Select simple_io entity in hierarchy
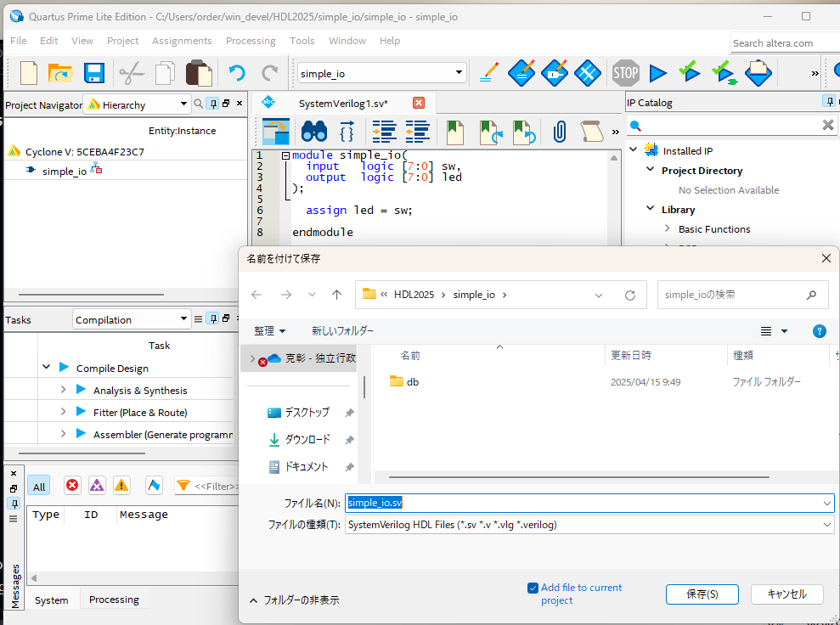 click(64, 171)
